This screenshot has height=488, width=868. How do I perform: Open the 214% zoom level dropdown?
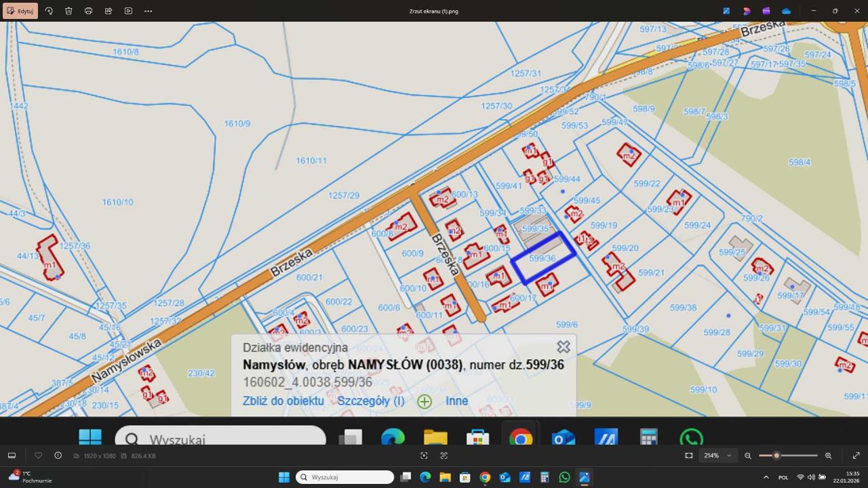pos(717,455)
